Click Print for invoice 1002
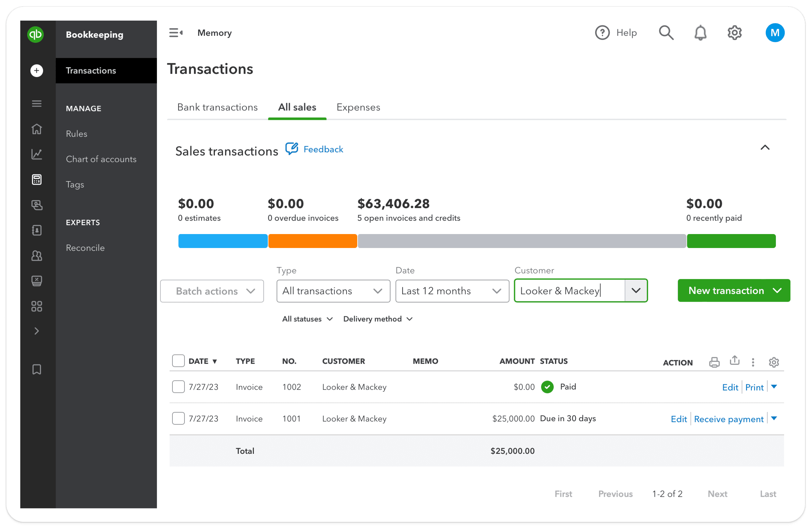Image resolution: width=812 pixels, height=529 pixels. [x=754, y=387]
